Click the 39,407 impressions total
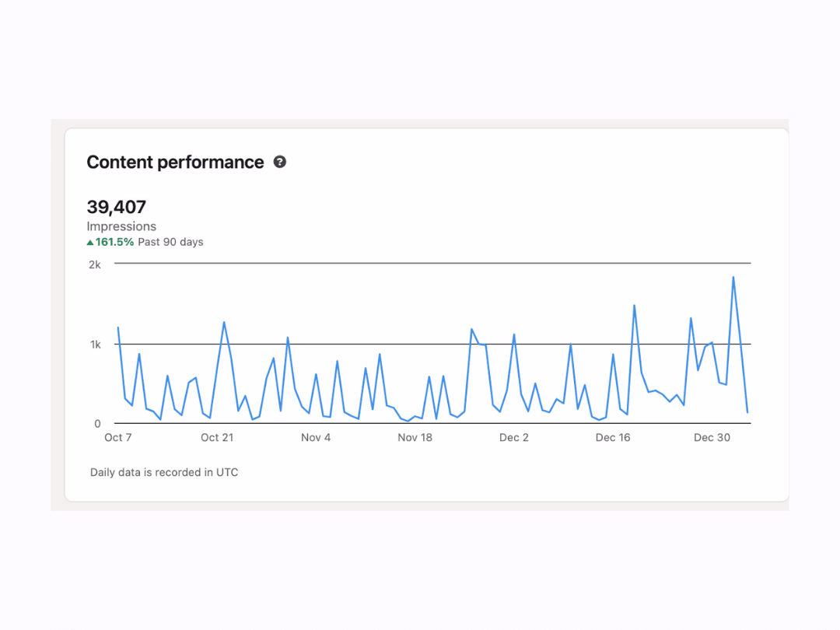 click(x=117, y=207)
